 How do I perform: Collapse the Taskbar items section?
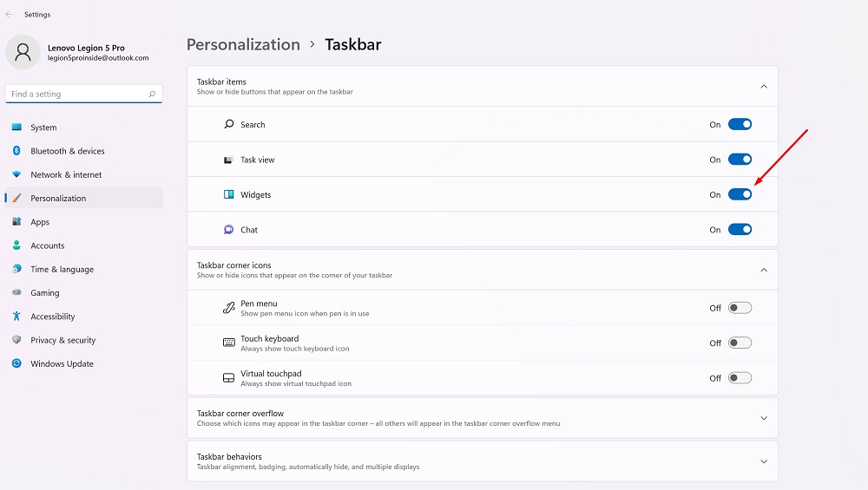pos(764,86)
